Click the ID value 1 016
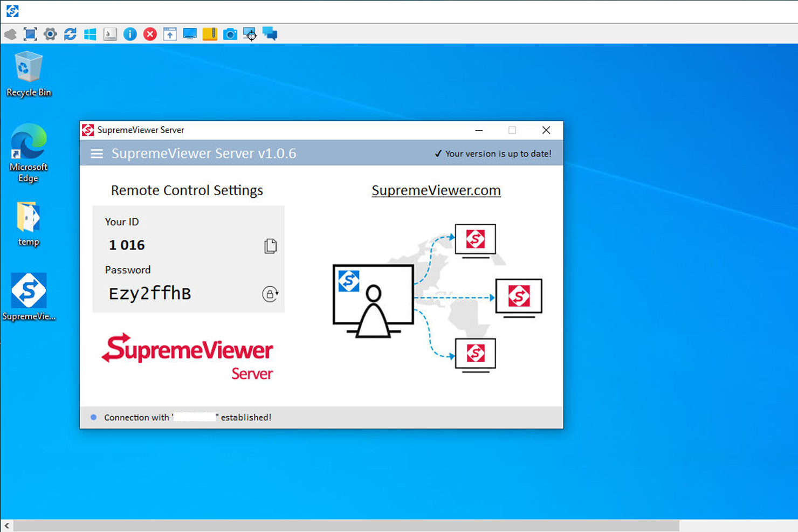The width and height of the screenshot is (798, 532). [x=127, y=245]
